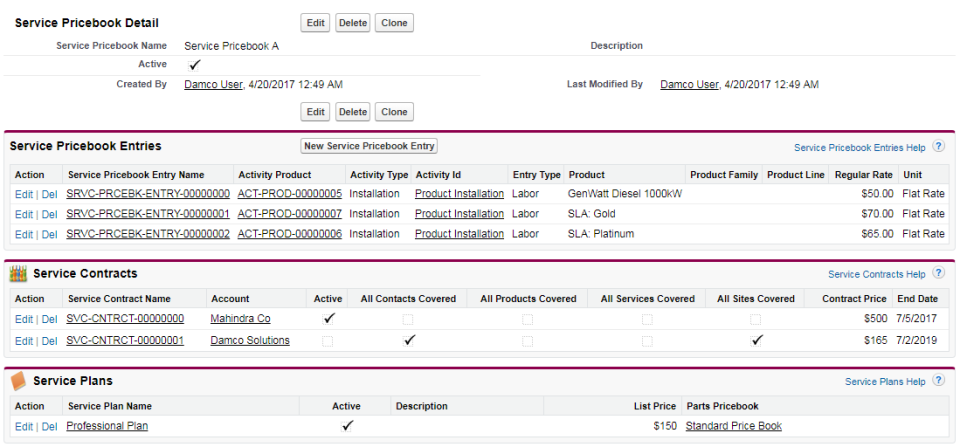Toggle All Contacts Covered for Mahindra Co

click(x=407, y=319)
